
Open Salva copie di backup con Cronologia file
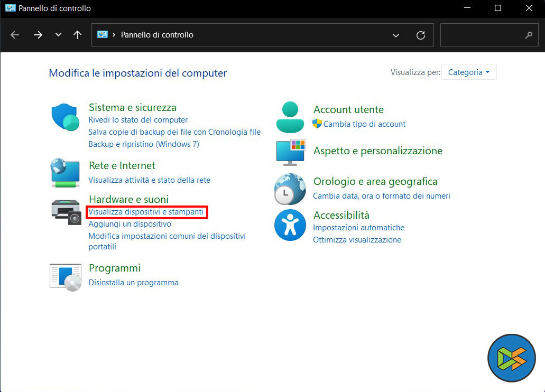174,132
